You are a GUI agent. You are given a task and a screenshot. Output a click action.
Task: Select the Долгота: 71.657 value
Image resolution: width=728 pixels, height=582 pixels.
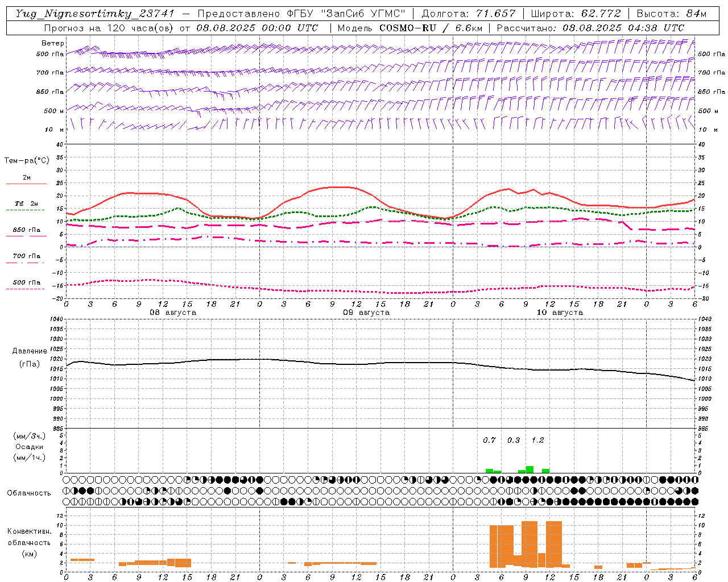pyautogui.click(x=469, y=14)
